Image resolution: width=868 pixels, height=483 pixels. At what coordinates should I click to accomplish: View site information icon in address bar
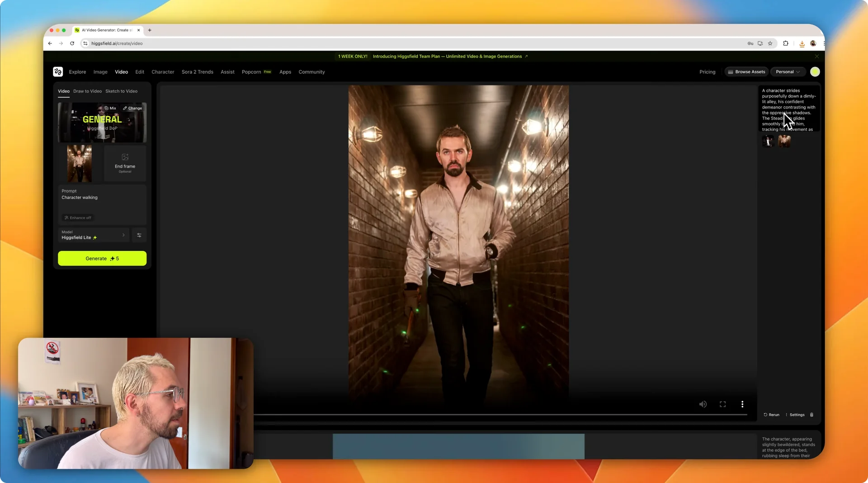click(x=85, y=43)
